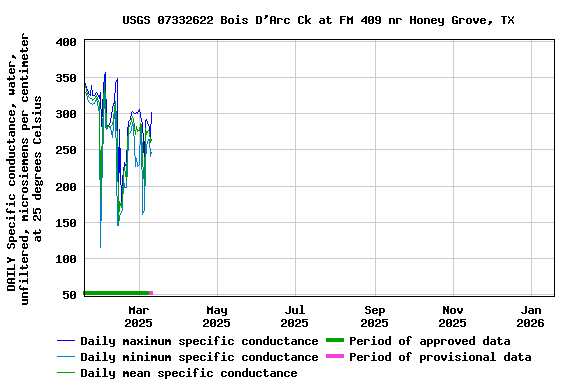Click the y-axis value 300

coord(66,114)
